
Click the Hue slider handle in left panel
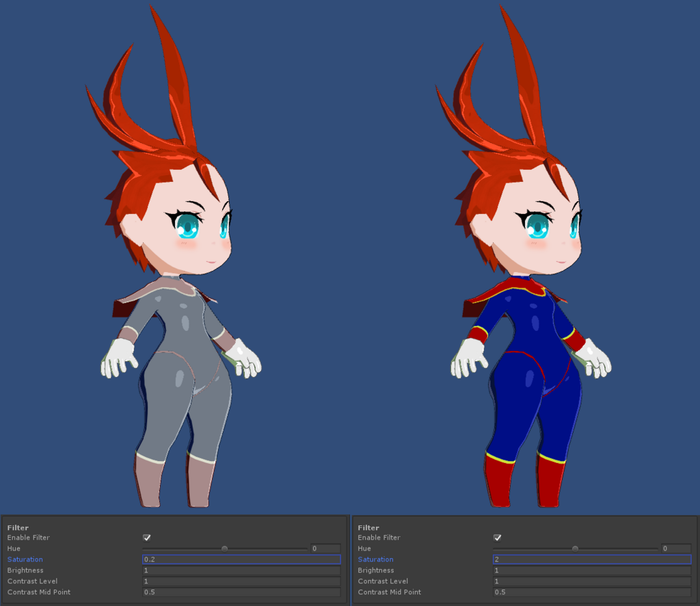tap(224, 549)
